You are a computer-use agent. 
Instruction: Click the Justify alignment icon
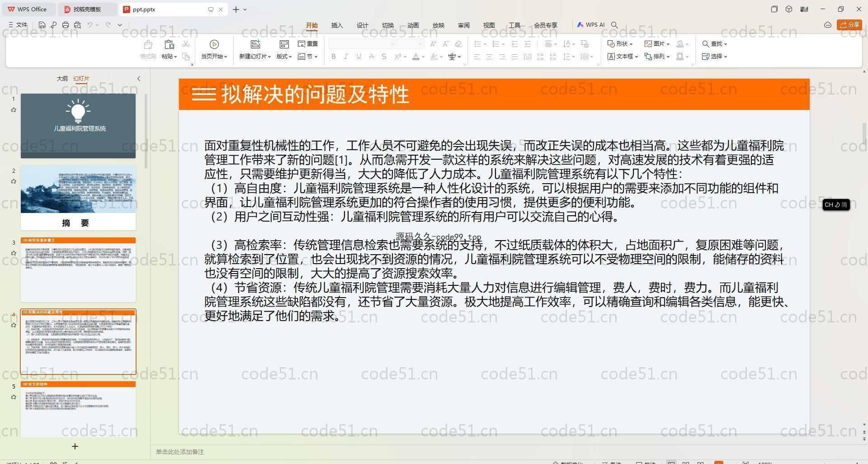coord(514,57)
